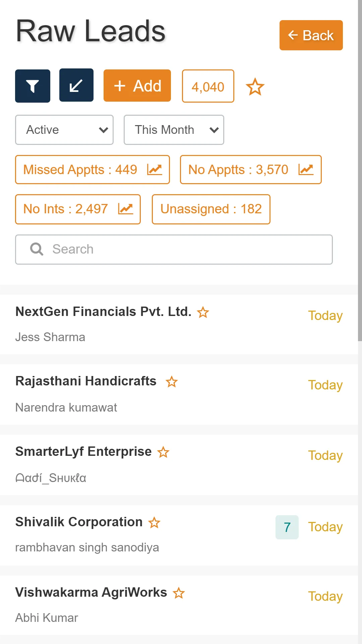Focus the Search input field
The width and height of the screenshot is (362, 644).
point(181,249)
